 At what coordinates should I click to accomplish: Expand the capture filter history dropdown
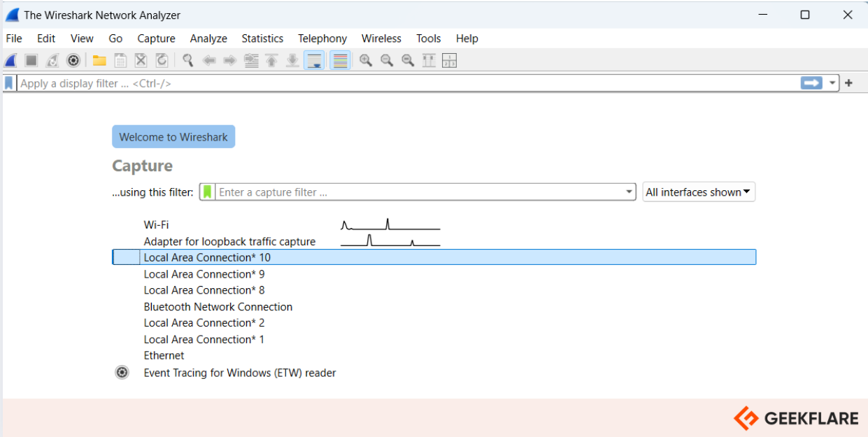[628, 192]
